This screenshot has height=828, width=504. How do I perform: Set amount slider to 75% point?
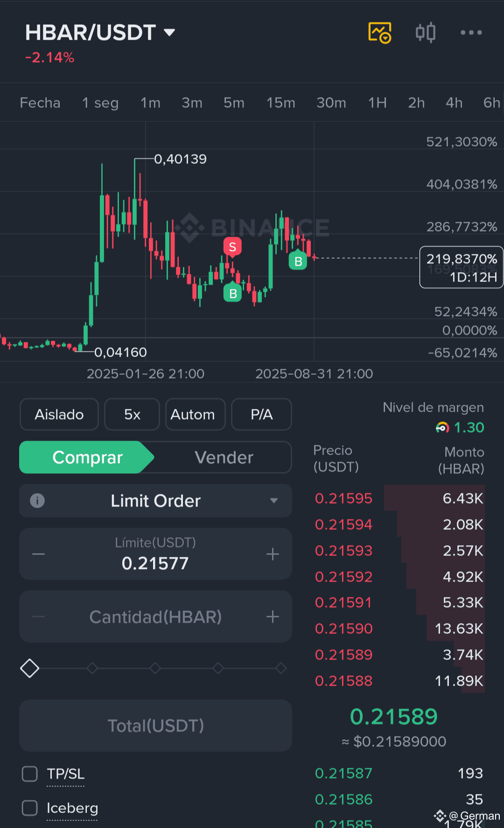(218, 668)
